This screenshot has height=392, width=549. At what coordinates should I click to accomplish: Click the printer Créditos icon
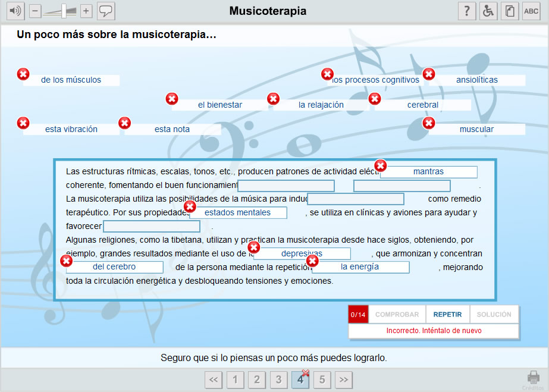tap(534, 380)
